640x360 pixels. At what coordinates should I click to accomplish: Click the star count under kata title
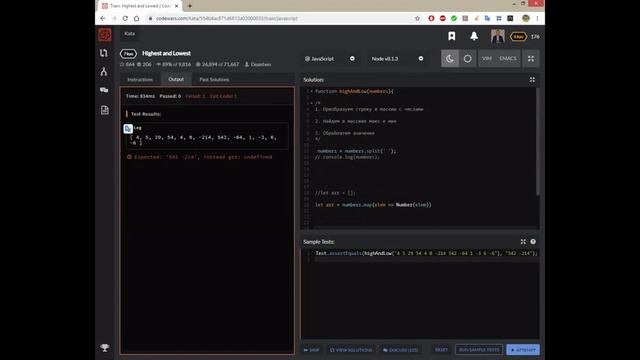[127, 64]
